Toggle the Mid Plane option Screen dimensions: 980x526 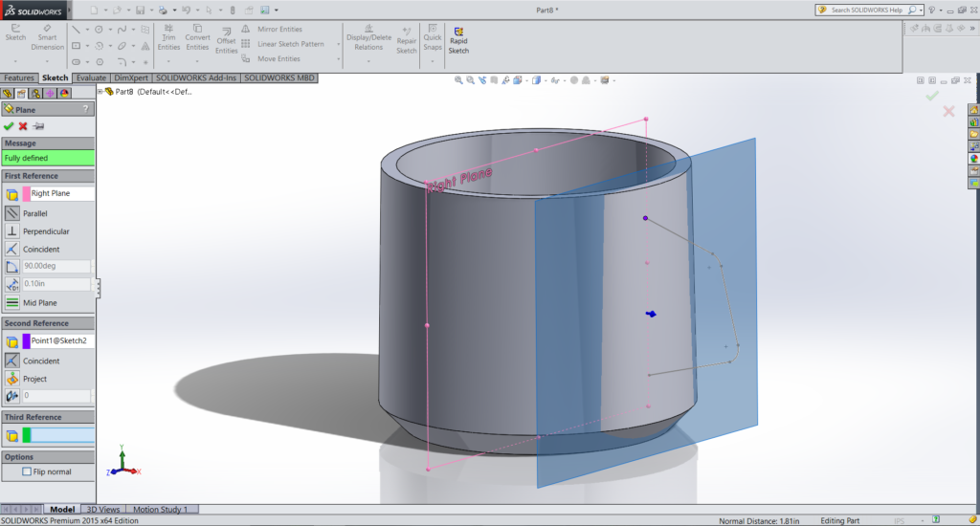click(x=11, y=302)
